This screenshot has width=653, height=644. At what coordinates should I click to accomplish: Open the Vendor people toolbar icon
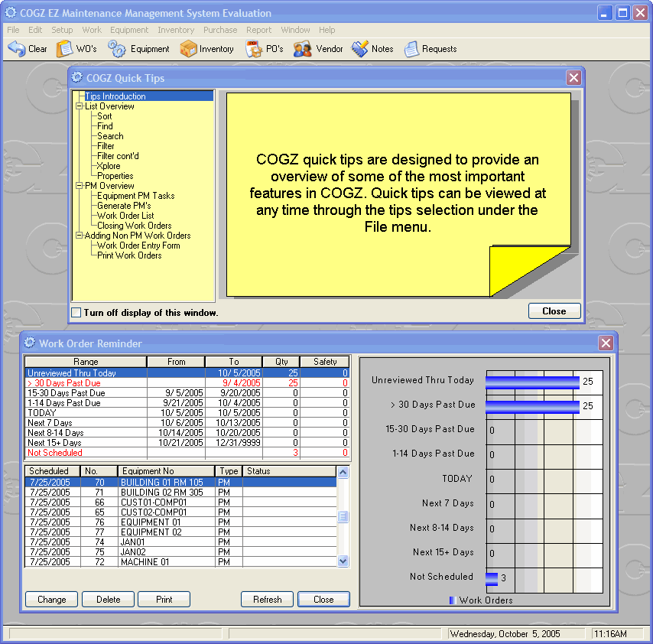point(302,49)
